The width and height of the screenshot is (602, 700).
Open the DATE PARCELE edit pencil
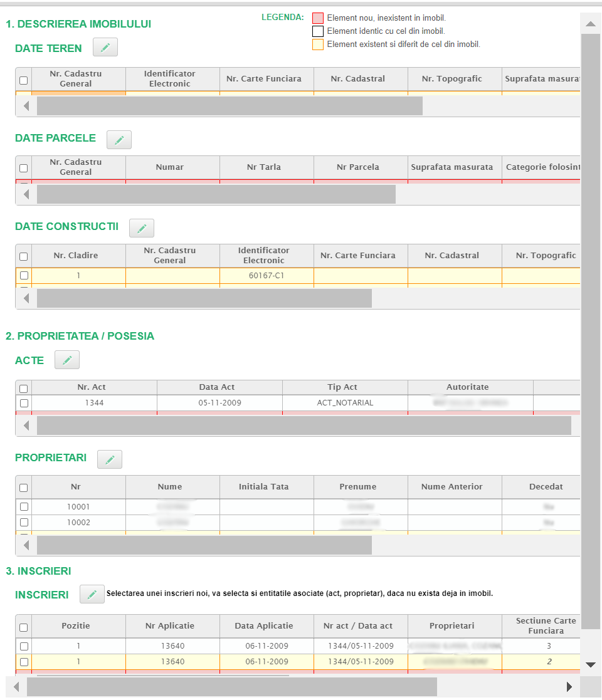click(x=119, y=140)
